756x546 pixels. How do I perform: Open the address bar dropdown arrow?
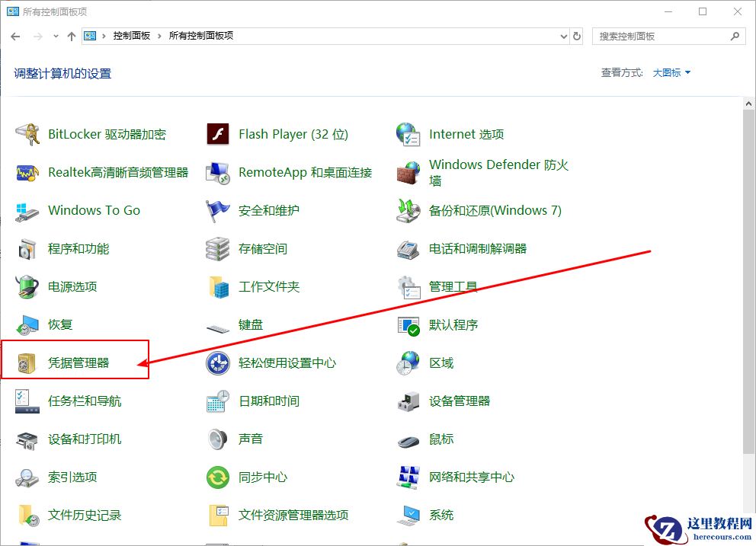coord(562,36)
